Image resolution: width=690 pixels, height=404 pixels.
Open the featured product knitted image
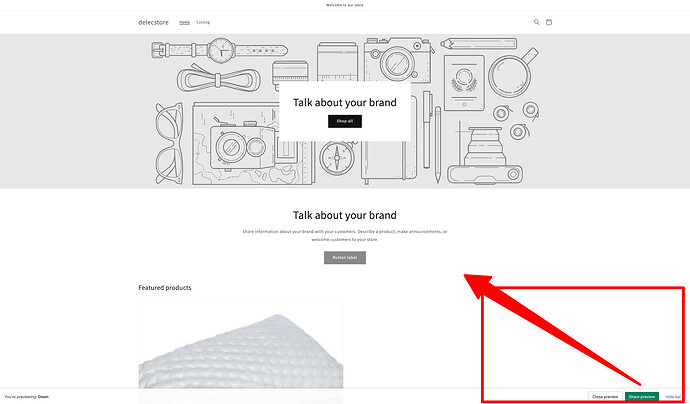[241, 348]
